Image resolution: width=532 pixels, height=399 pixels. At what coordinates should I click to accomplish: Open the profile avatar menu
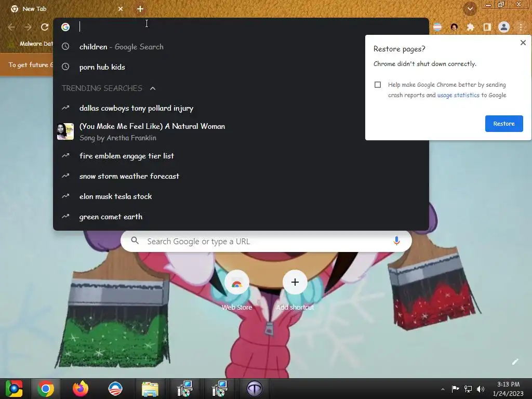coord(504,27)
